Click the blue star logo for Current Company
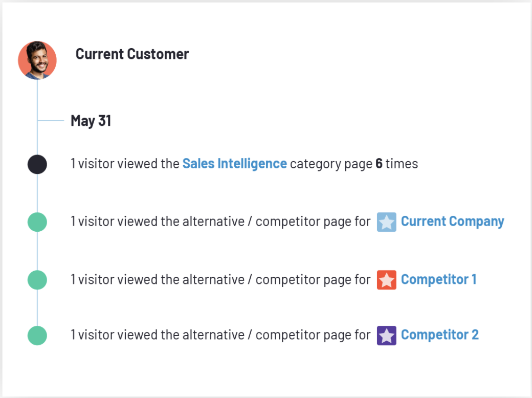Screen dimensions: 532x398 click(386, 222)
